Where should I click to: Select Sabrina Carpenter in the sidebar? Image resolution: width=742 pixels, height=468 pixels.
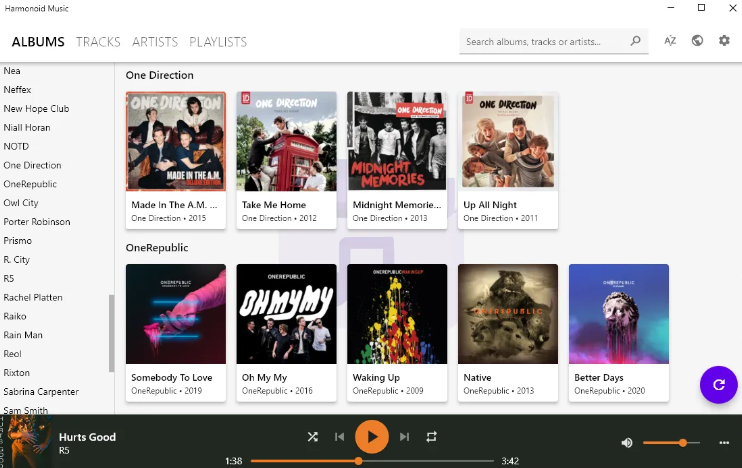pos(40,392)
